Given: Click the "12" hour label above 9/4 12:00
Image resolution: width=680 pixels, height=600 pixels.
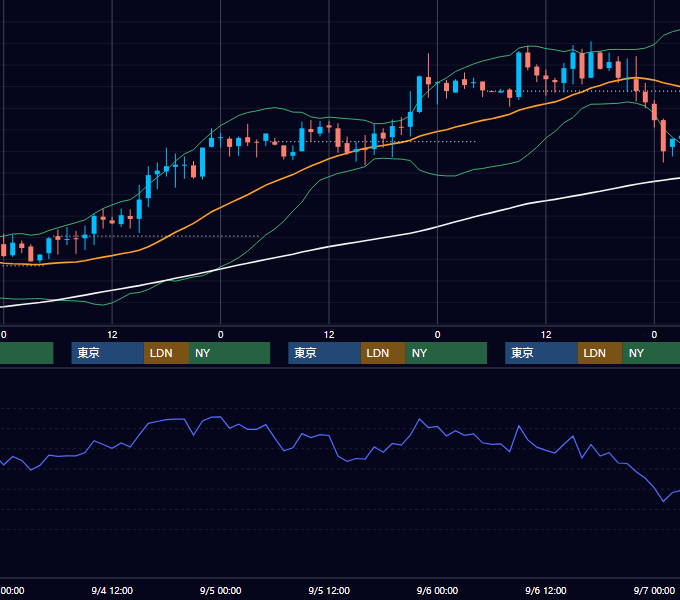Looking at the screenshot, I should [112, 335].
